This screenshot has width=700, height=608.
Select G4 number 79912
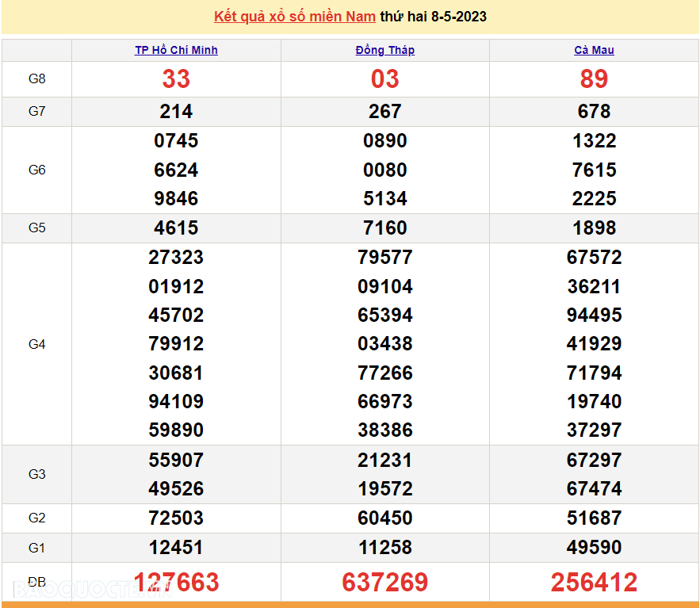tap(176, 344)
